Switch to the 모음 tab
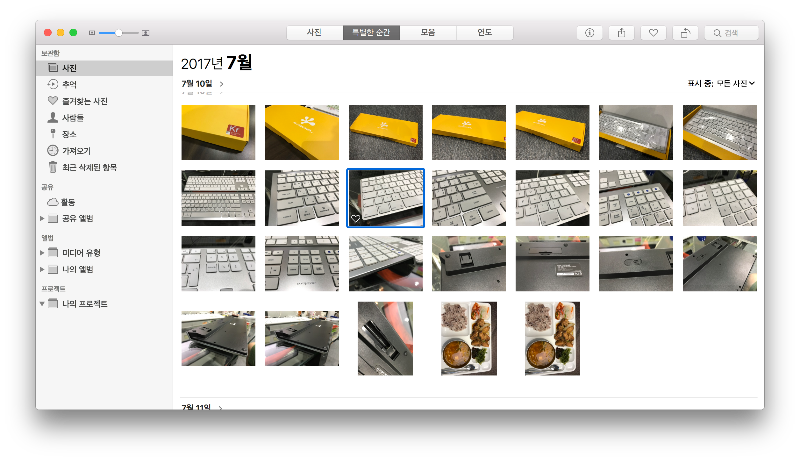 tap(428, 33)
